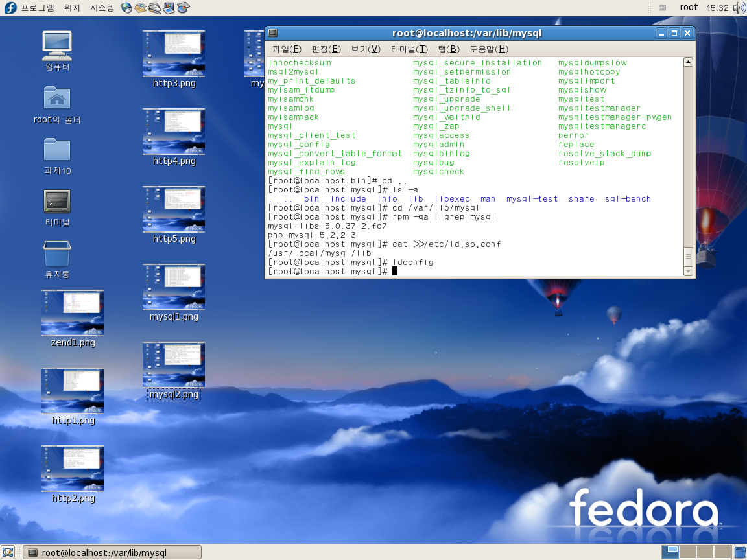Viewport: 747px width, 560px height.
Task: Open the 프로그램 applications menu
Action: click(x=37, y=8)
